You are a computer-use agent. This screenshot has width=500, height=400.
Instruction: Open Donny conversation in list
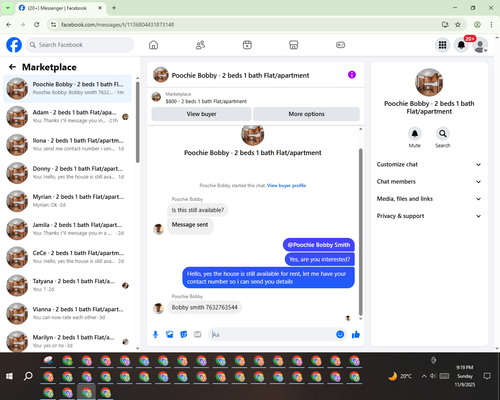tap(67, 173)
